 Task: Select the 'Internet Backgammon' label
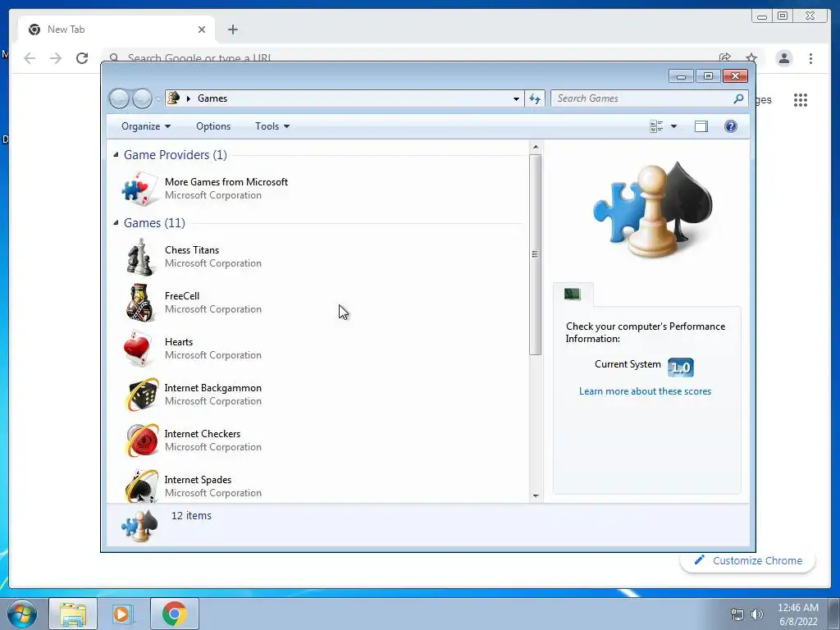212,388
